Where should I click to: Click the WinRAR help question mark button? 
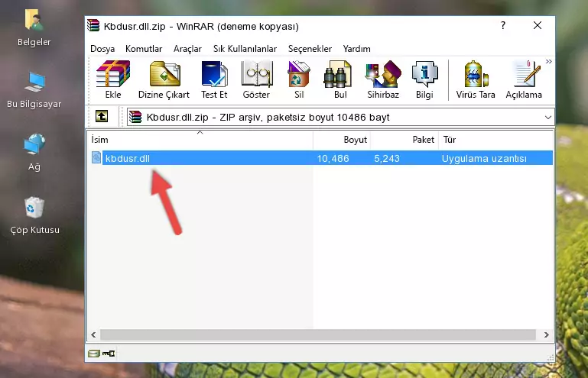pos(503,25)
